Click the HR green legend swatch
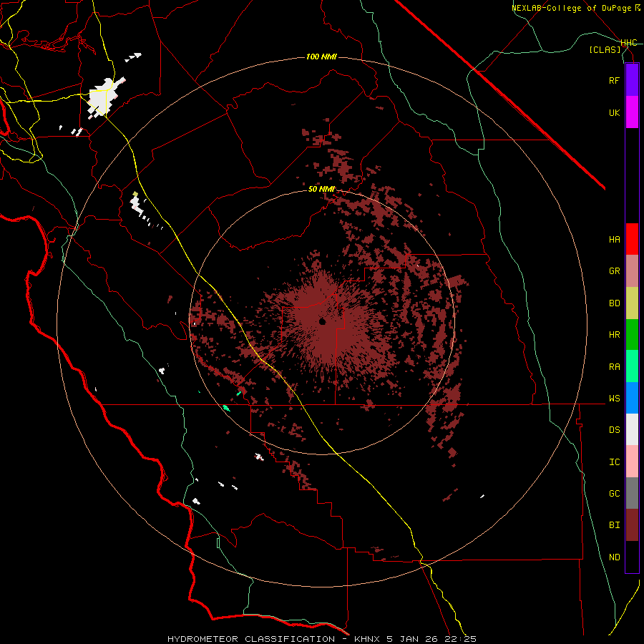 (x=632, y=335)
